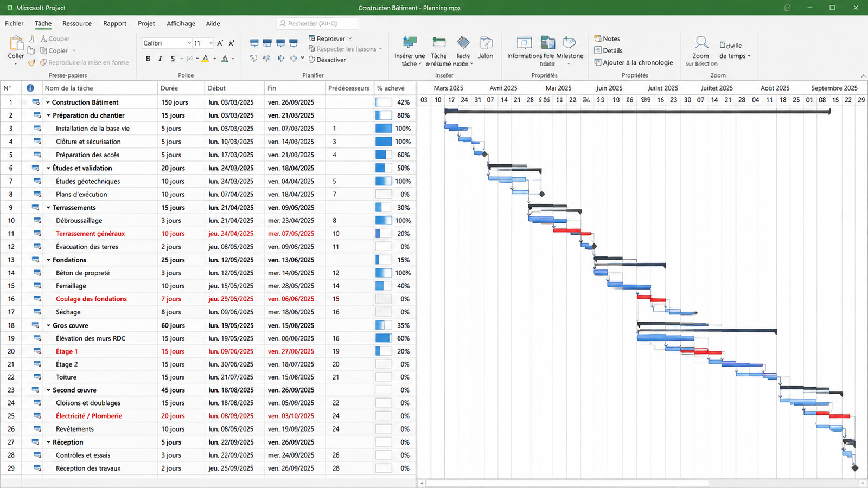Switch to the Affichage tab
This screenshot has height=488, width=868.
pos(181,23)
